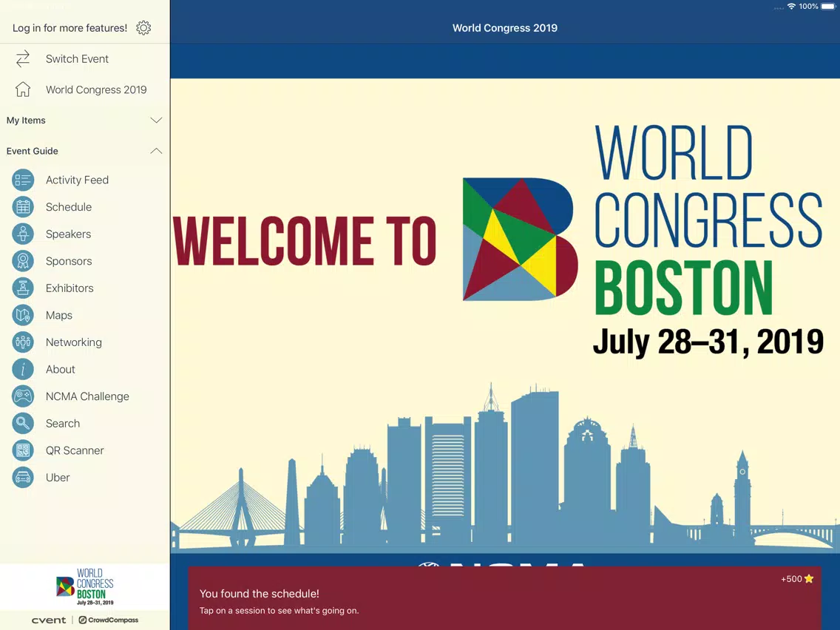Click the Sponsors ribbon icon

click(23, 261)
